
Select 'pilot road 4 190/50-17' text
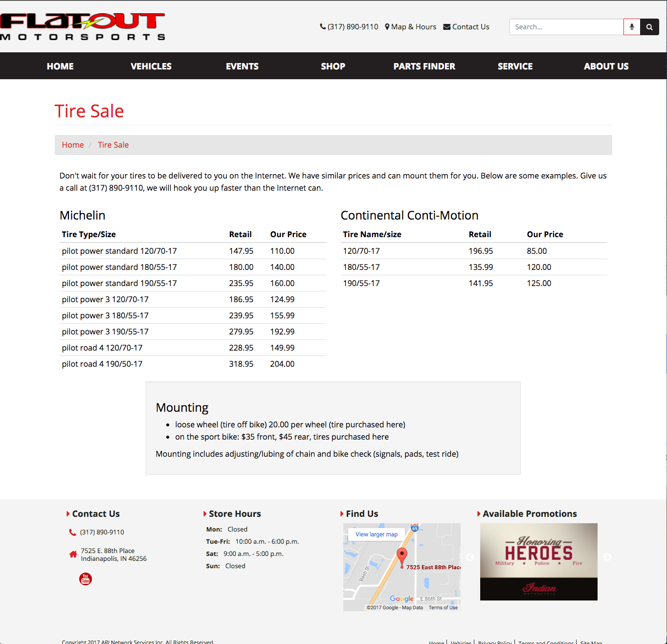pos(102,364)
